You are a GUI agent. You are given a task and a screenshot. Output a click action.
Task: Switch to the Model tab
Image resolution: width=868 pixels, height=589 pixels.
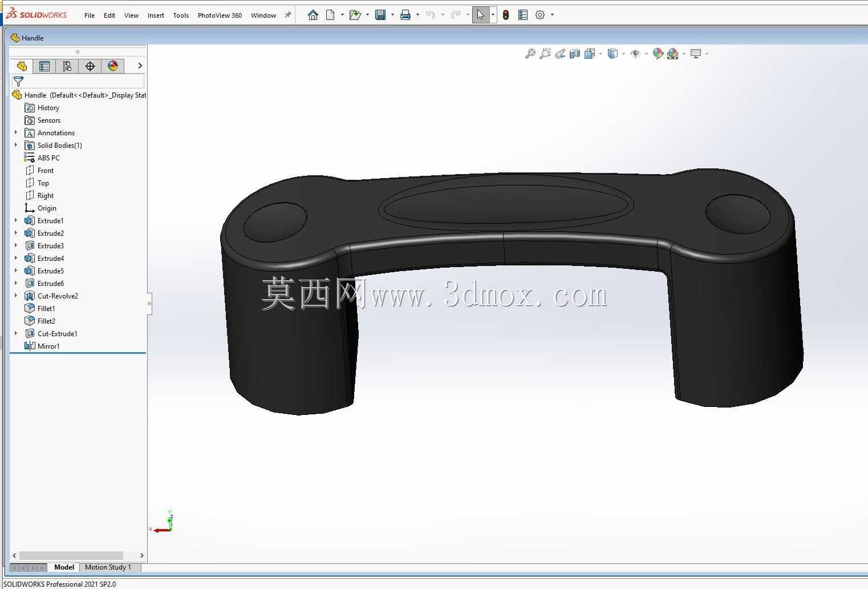click(64, 567)
